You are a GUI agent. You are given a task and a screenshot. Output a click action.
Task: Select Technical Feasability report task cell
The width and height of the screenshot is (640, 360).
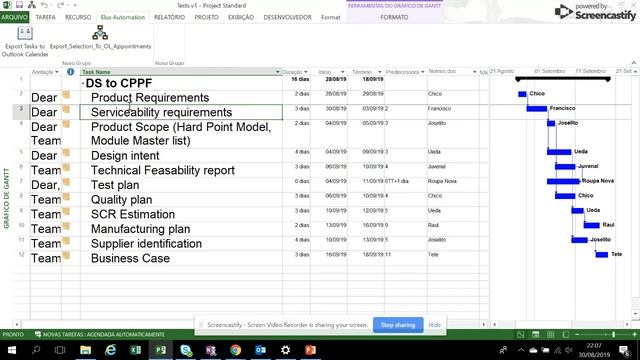click(x=181, y=170)
